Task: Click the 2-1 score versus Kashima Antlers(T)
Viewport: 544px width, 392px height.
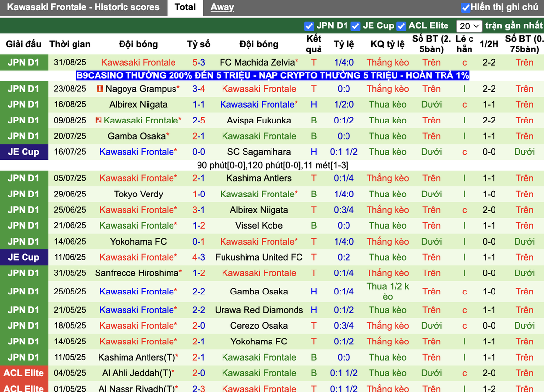Action: pos(198,357)
